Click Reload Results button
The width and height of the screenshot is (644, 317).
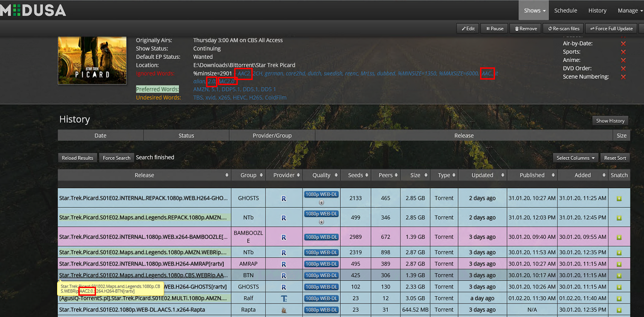(x=77, y=158)
